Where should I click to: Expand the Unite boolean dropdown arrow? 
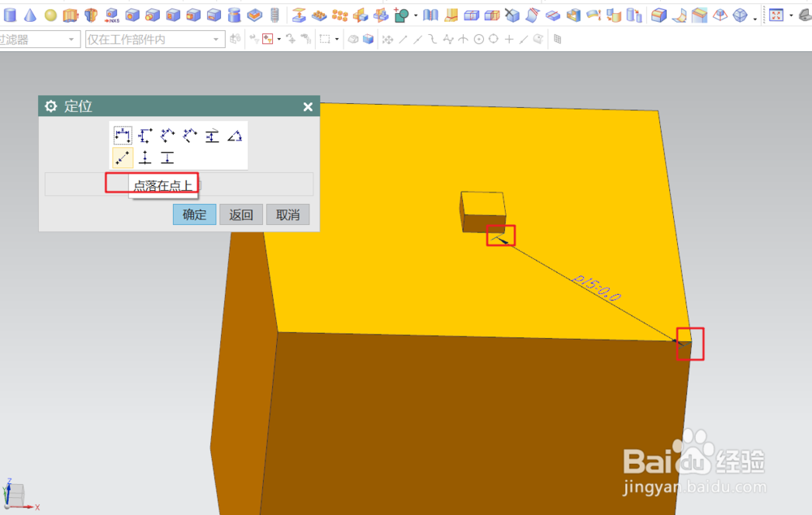pyautogui.click(x=416, y=15)
